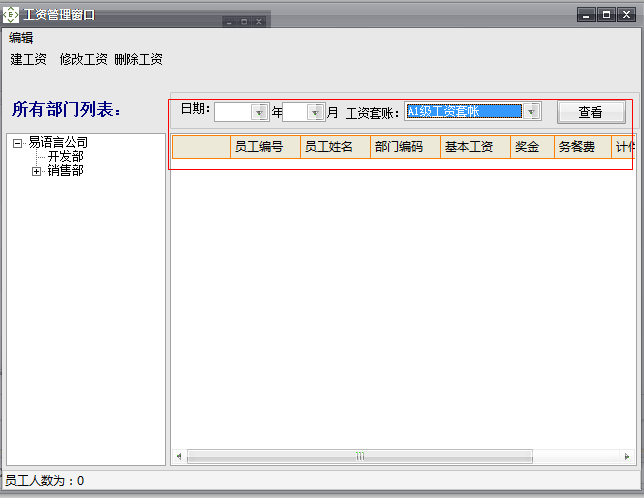The image size is (644, 498).
Task: Click the 员工编号 column header
Action: [x=265, y=147]
